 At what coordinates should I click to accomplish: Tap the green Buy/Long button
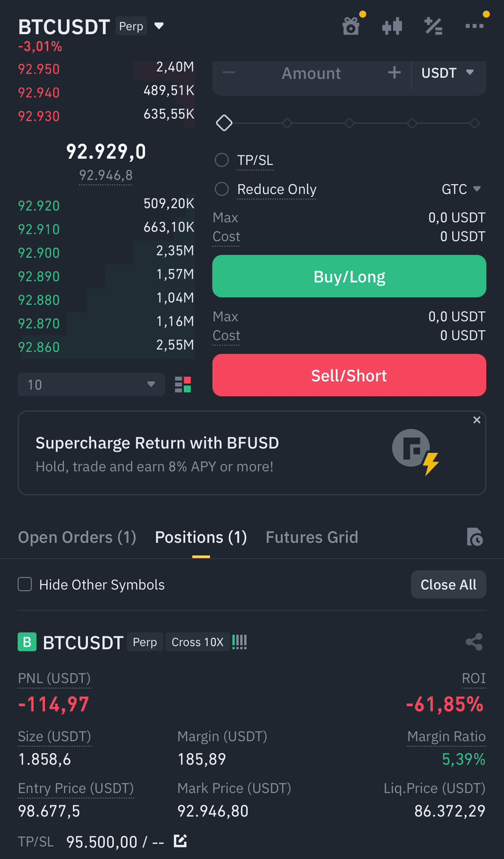[349, 276]
